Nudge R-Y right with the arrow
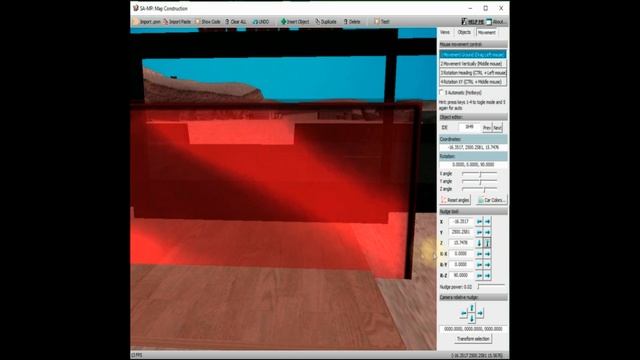Image resolution: width=640 pixels, height=360 pixels. point(487,264)
